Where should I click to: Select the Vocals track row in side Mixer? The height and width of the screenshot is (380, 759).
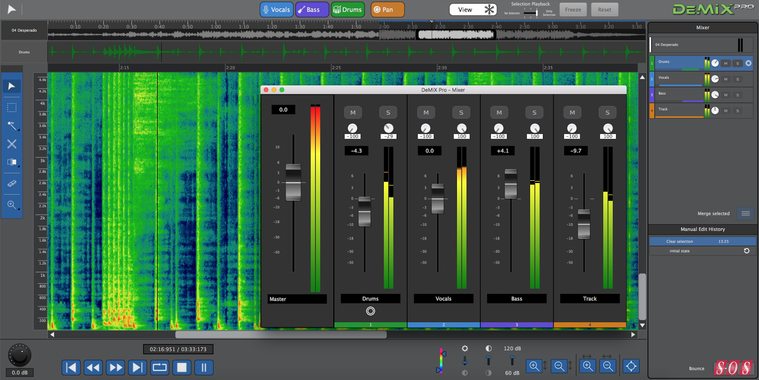[x=701, y=79]
